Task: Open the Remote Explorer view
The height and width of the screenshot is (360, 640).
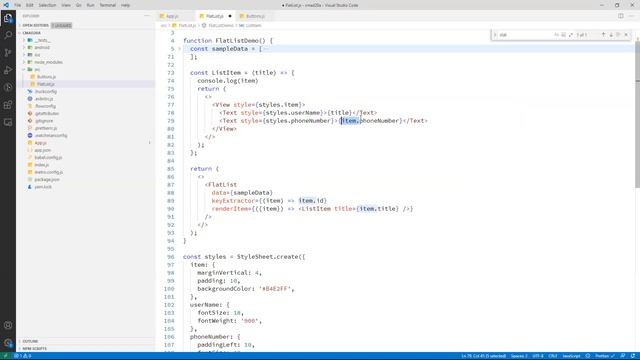Action: 8,122
